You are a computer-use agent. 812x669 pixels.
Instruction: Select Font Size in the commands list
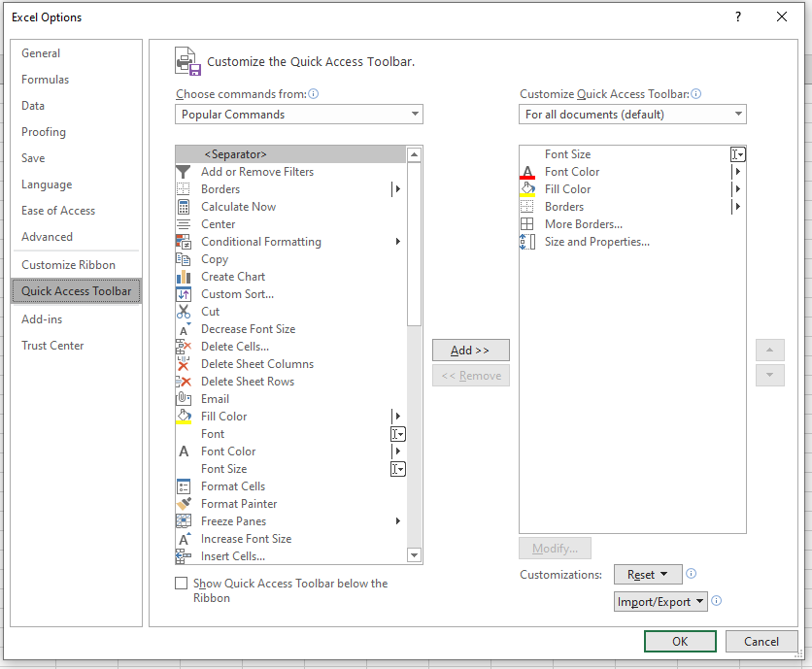290,469
